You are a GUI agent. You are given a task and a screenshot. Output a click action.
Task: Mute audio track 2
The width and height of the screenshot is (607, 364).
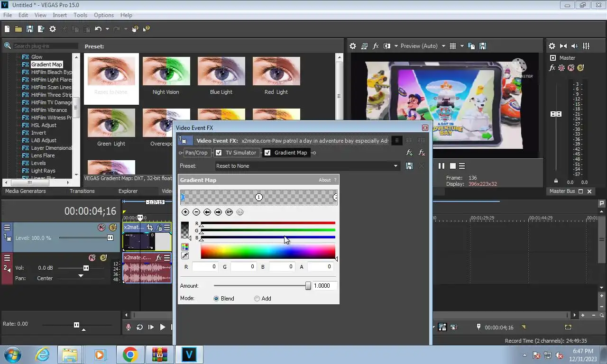click(92, 258)
